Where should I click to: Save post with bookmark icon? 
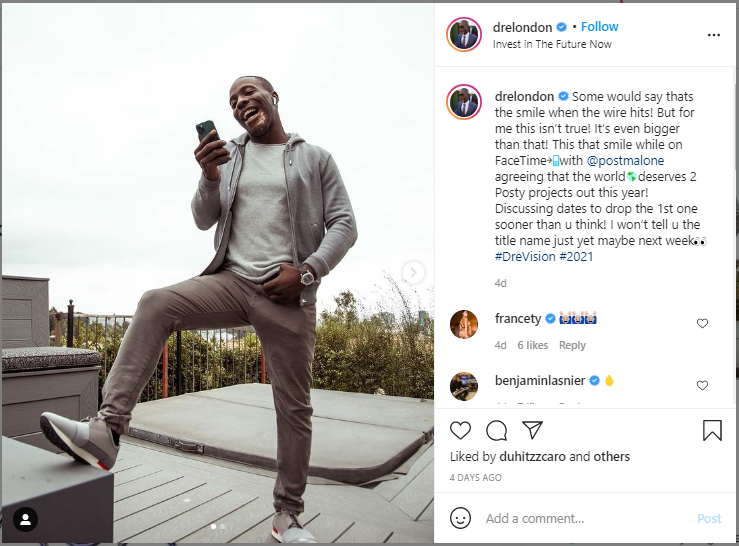(712, 431)
